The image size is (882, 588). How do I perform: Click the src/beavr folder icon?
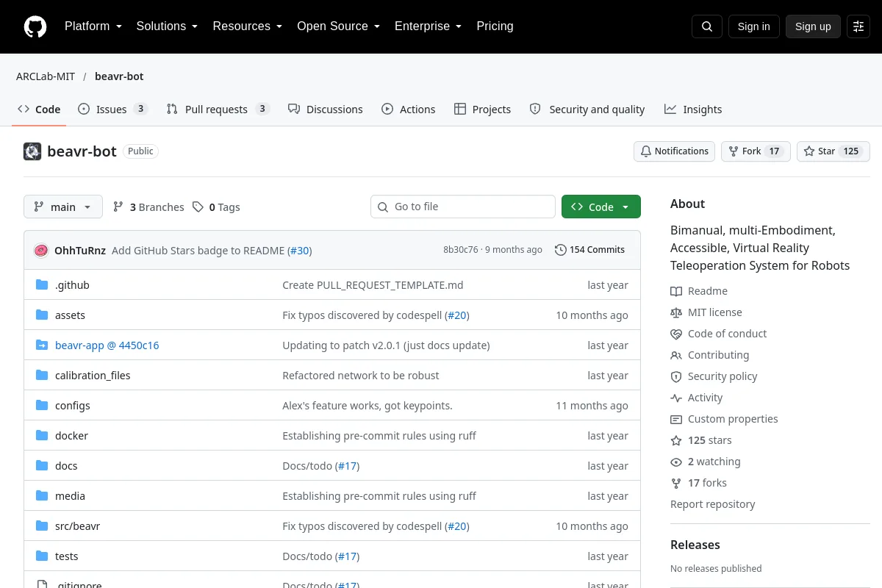point(42,526)
